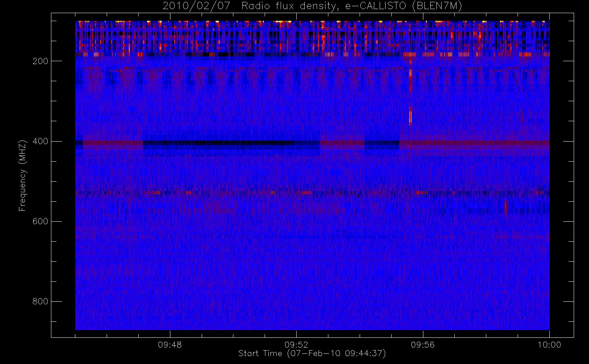This screenshot has height=364, width=589.
Task: Click the small red spike near 560 MHz before 09:59
Action: coord(505,207)
